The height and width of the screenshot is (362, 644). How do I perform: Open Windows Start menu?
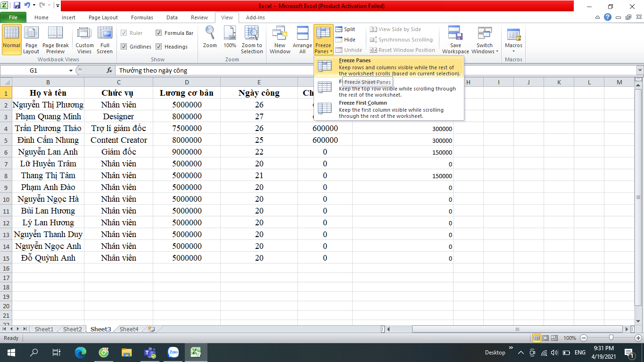tap(11, 352)
